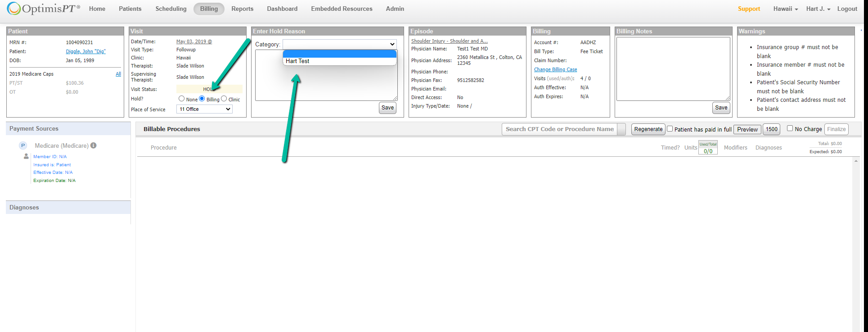Open Embedded Resources menu
This screenshot has height=332, width=868.
pyautogui.click(x=342, y=9)
